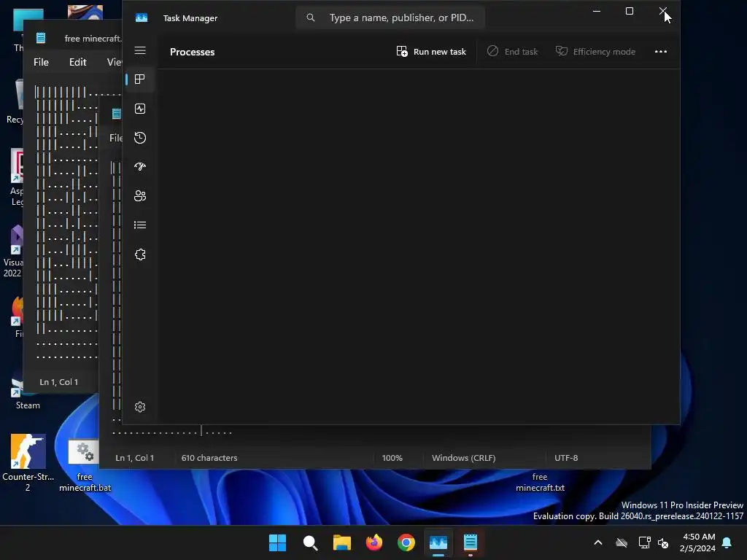Click the Run new task button
The width and height of the screenshot is (747, 560).
[x=431, y=52]
